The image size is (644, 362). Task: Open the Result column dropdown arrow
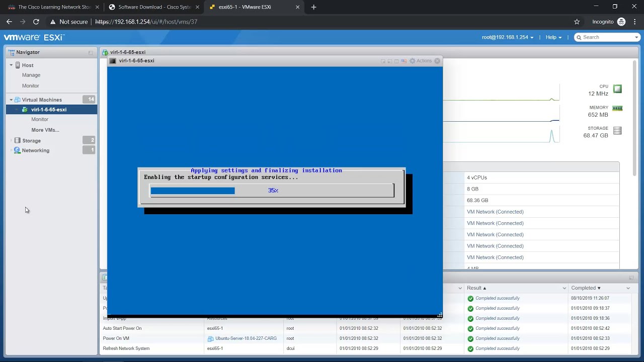point(564,288)
